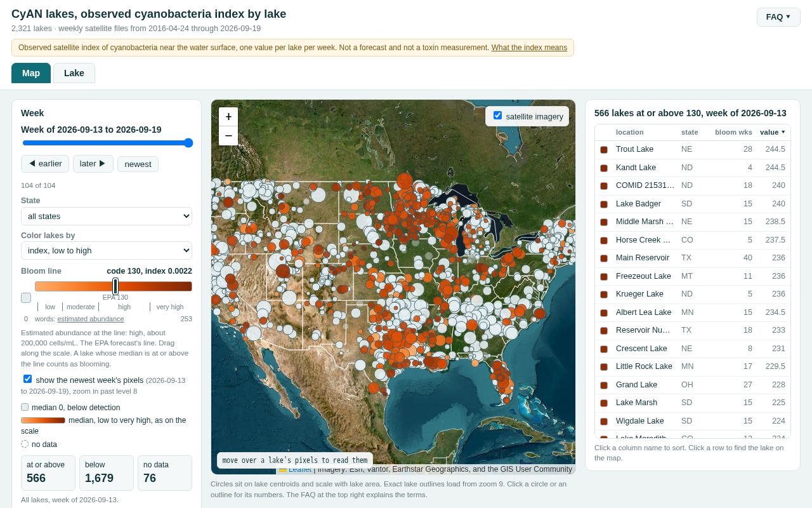The width and height of the screenshot is (812, 508).
Task: Click the color marker beside Lake Badger
Action: [604, 204]
